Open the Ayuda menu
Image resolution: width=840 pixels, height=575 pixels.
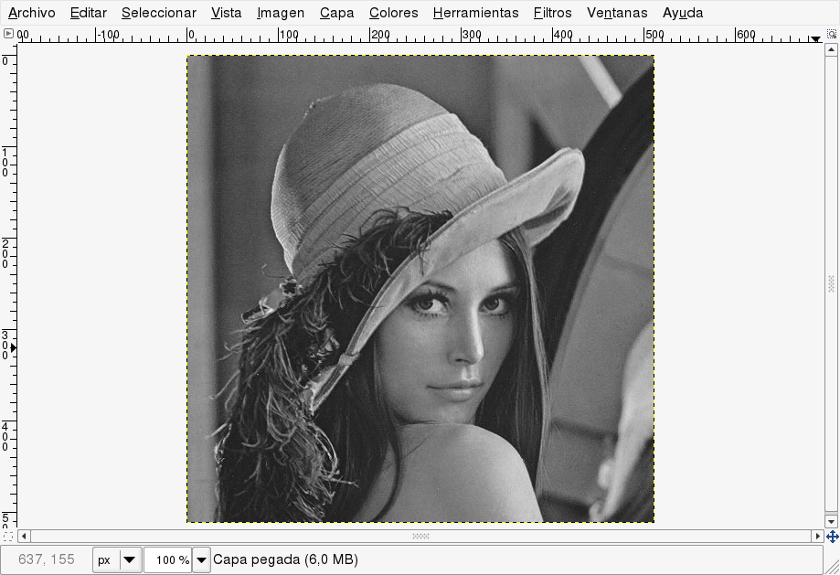682,12
